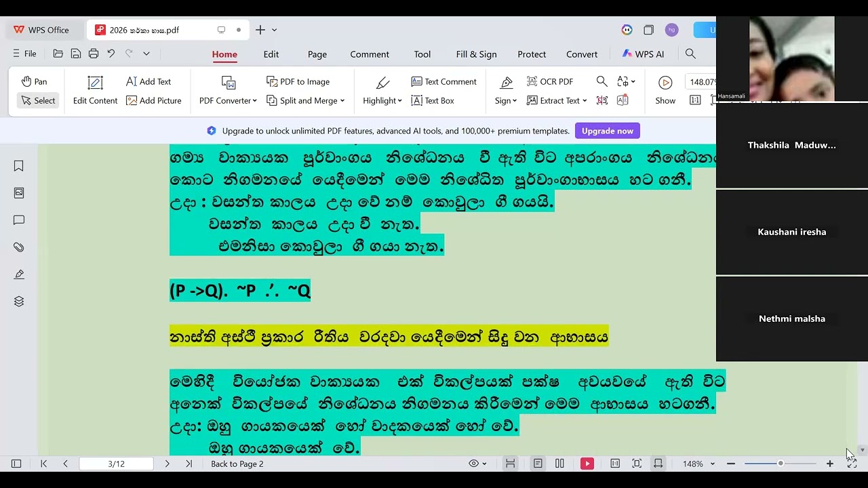This screenshot has width=868, height=488.
Task: Switch to the Page tab
Action: coord(317,54)
